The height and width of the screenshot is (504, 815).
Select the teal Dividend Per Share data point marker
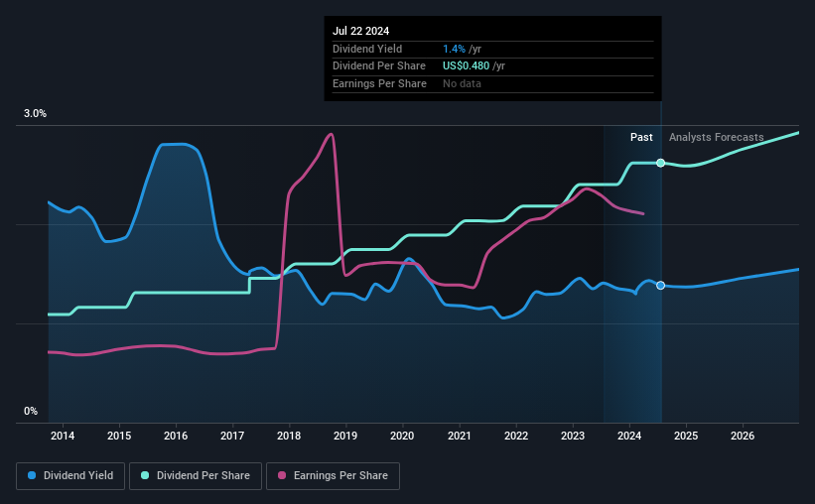660,163
